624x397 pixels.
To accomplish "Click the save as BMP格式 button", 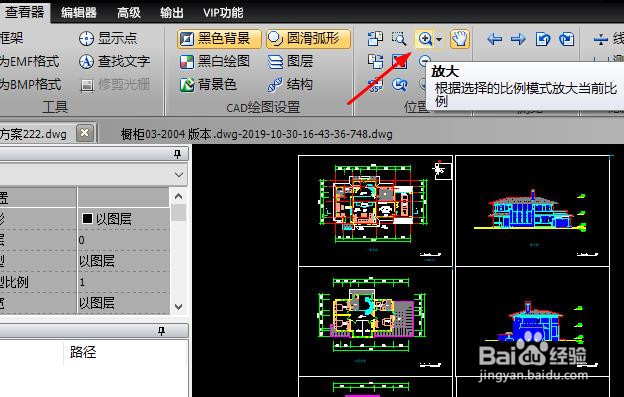I will click(x=30, y=84).
